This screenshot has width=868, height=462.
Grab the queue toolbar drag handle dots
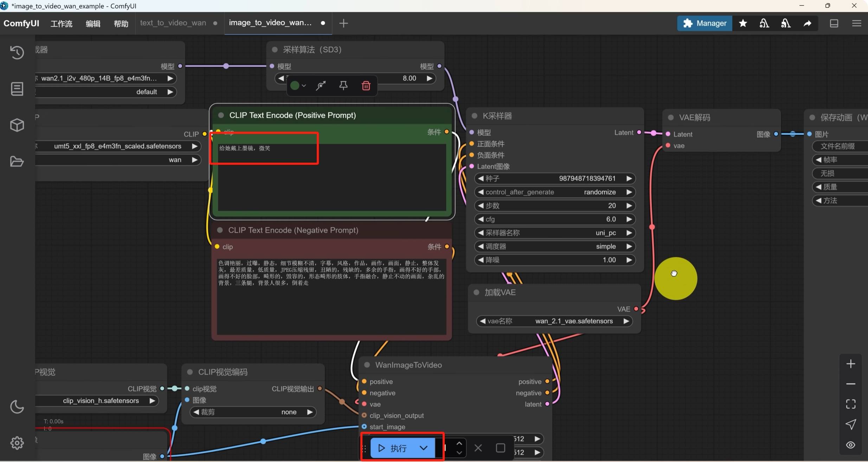(x=365, y=448)
